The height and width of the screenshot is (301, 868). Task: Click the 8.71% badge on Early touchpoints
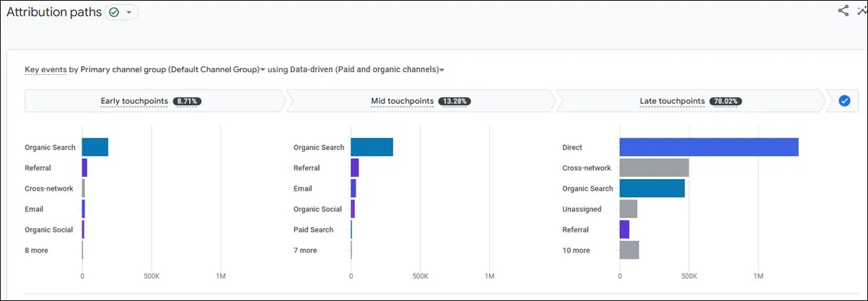pyautogui.click(x=187, y=101)
